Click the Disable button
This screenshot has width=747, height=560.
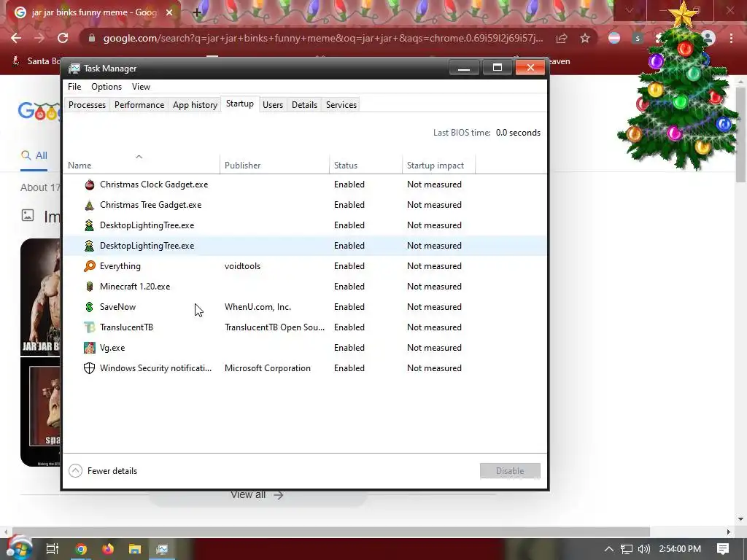[510, 471]
